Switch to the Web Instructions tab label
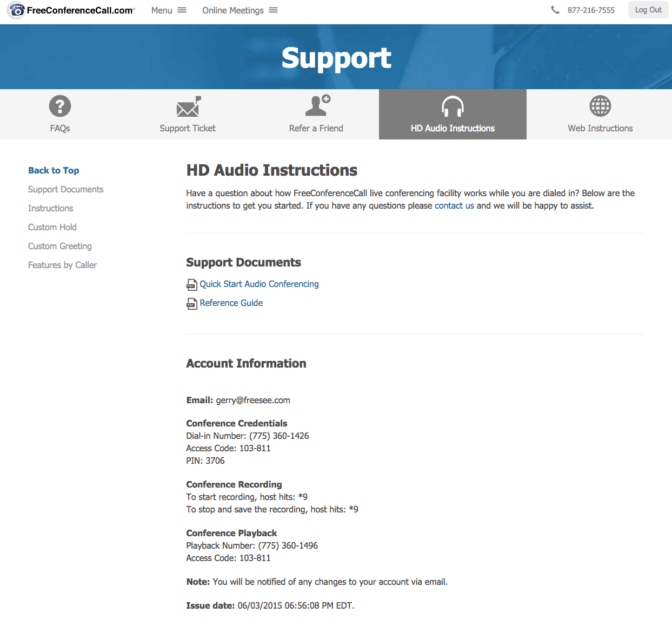 click(600, 128)
